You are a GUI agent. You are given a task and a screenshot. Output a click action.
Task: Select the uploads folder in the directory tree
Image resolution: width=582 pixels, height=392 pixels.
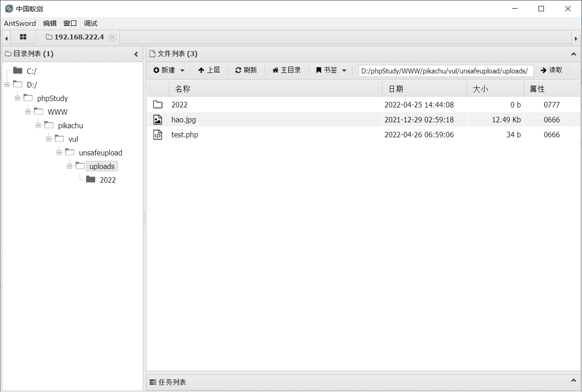102,166
